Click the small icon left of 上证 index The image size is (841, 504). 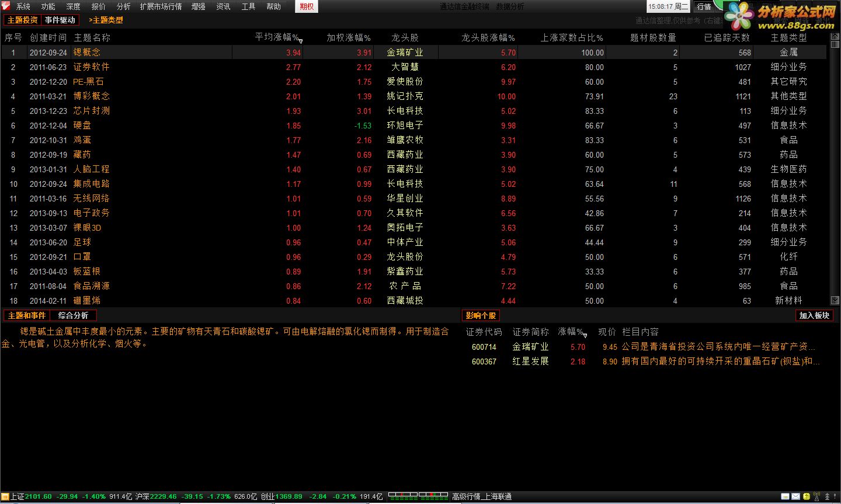5,496
